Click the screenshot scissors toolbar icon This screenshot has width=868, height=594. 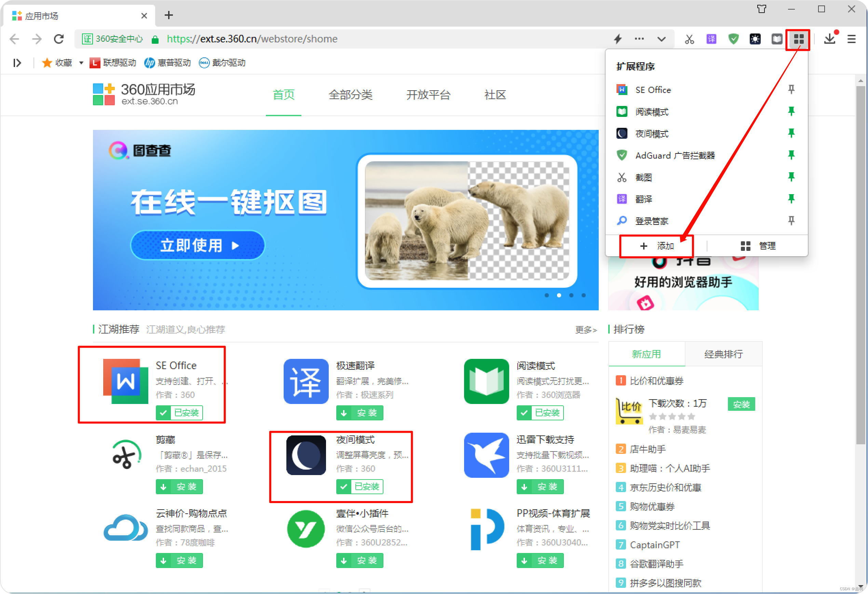(689, 39)
